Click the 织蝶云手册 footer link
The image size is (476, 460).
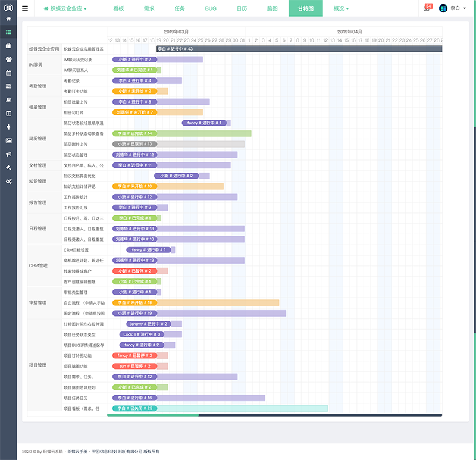79,452
